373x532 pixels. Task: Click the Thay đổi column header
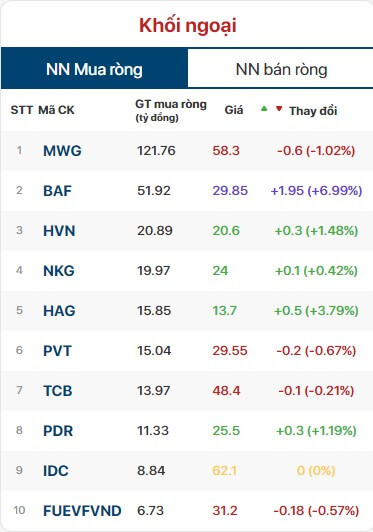(313, 111)
